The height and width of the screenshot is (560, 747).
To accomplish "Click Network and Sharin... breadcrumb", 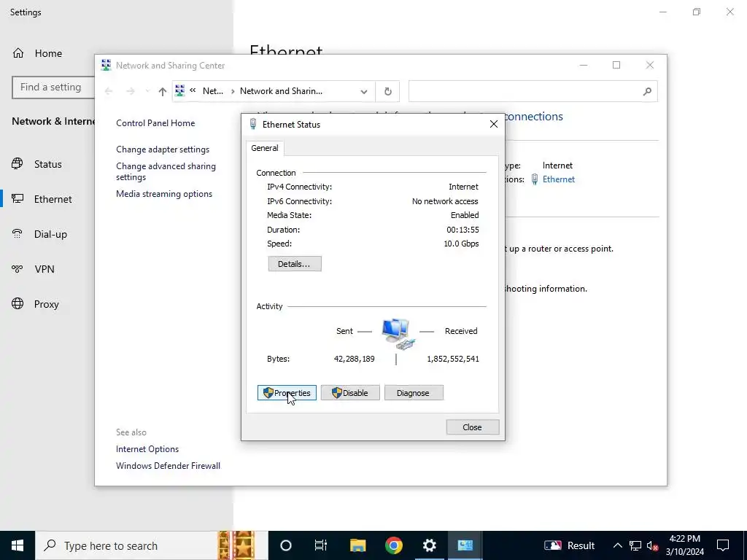I will [281, 91].
